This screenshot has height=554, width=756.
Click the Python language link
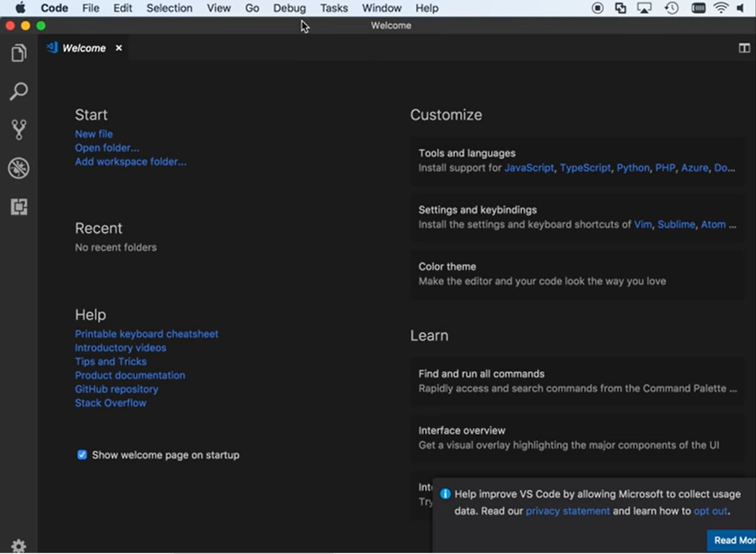click(x=633, y=168)
